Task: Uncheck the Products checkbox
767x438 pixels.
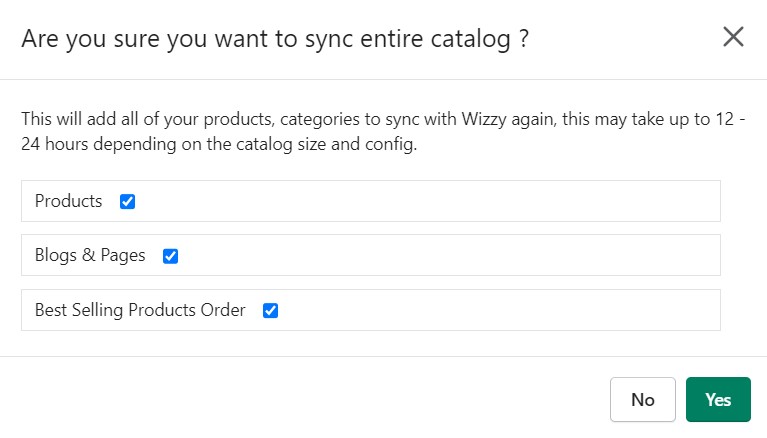Action: coord(127,201)
